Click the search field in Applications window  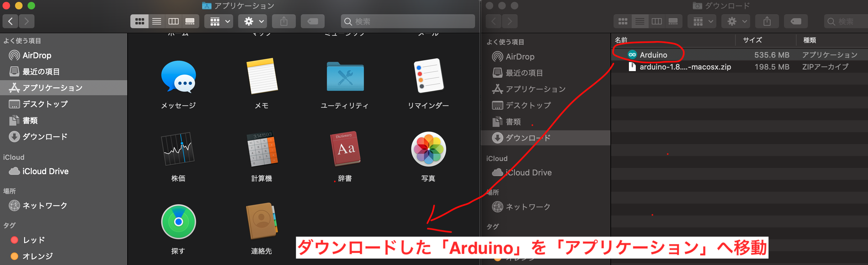click(408, 21)
